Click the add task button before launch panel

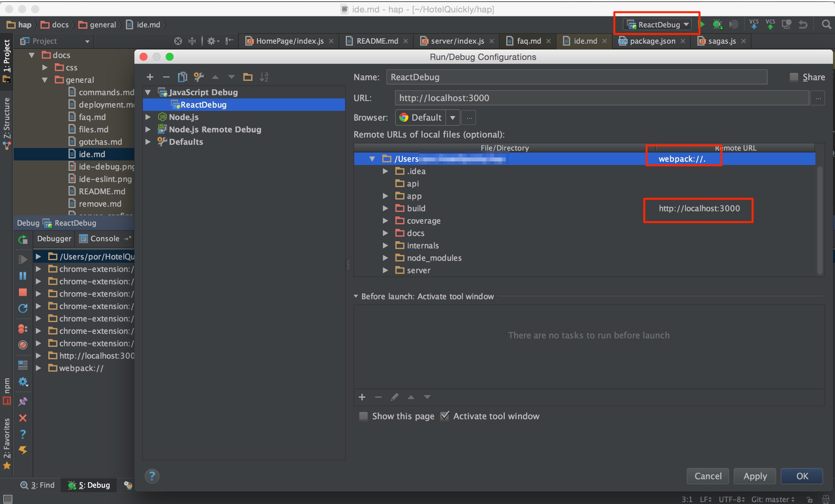361,397
